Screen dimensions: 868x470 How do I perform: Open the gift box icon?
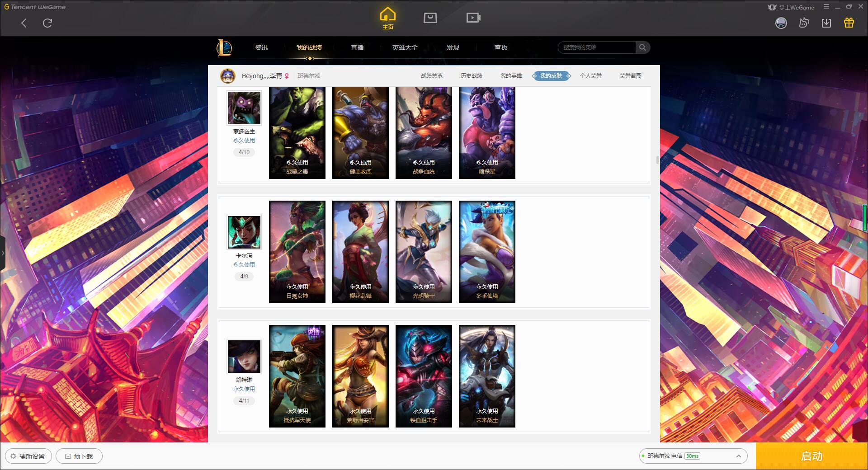pos(849,23)
